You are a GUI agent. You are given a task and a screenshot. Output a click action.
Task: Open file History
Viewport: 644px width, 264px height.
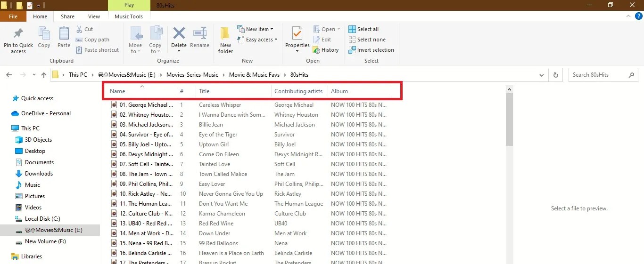point(326,50)
